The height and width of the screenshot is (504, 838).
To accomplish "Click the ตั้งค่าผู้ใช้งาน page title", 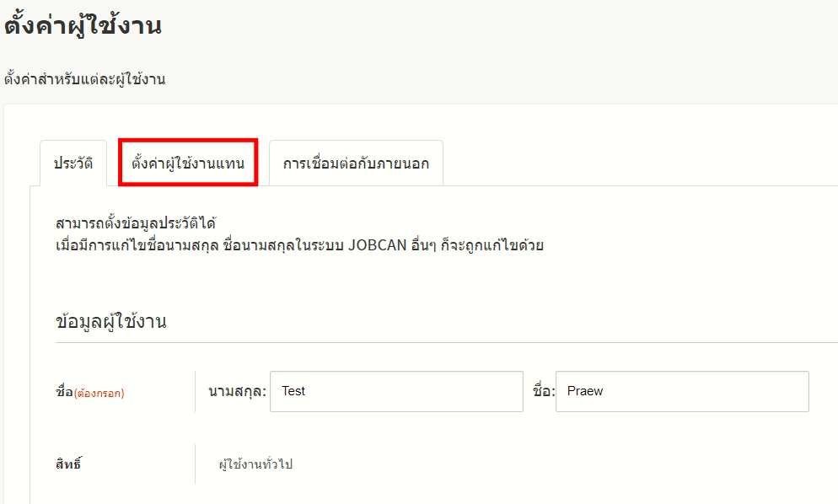I will click(83, 26).
